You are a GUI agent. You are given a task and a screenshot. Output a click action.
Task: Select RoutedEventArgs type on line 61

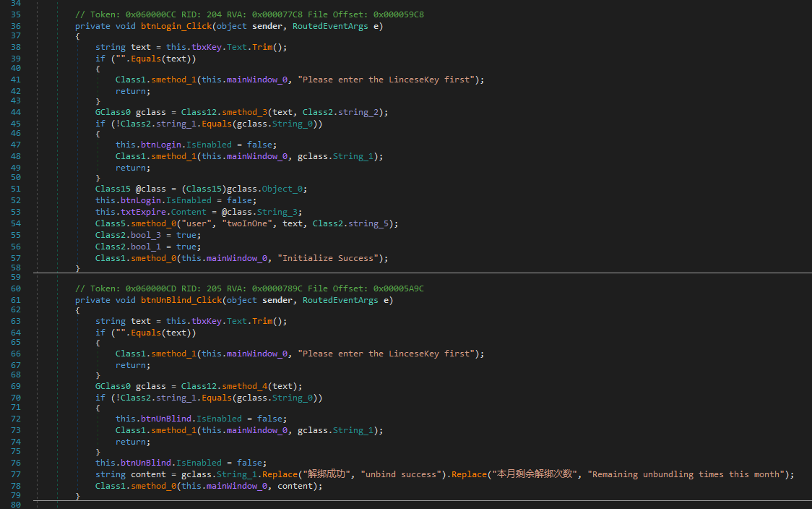coord(340,300)
